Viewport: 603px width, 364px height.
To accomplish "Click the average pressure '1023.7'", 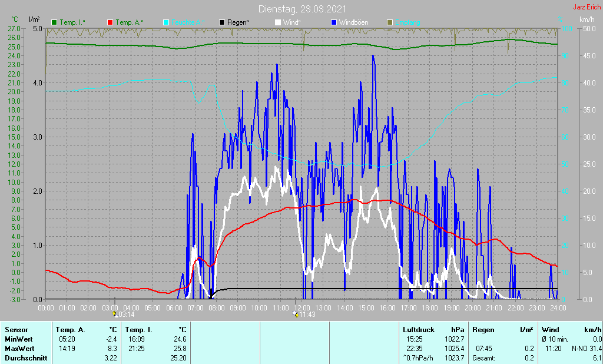I will (455, 358).
